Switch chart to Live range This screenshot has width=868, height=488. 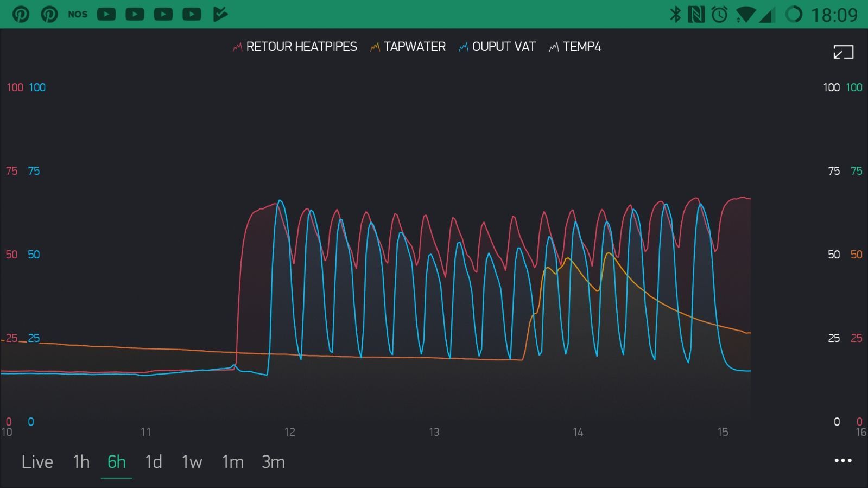pos(37,462)
